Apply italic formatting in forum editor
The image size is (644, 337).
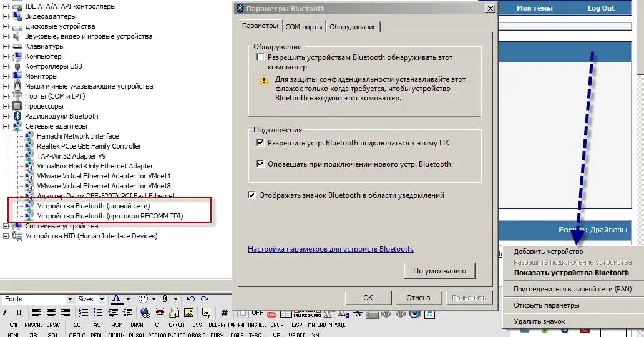[6, 313]
